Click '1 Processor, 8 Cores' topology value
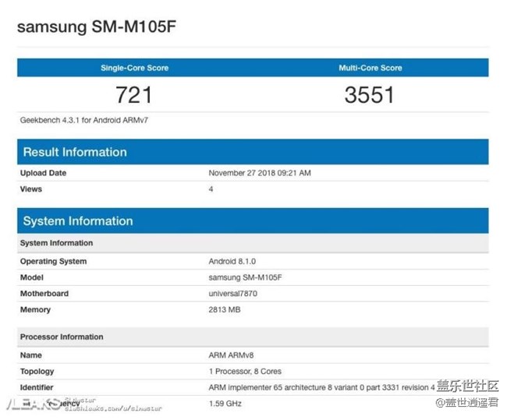 [245, 372]
